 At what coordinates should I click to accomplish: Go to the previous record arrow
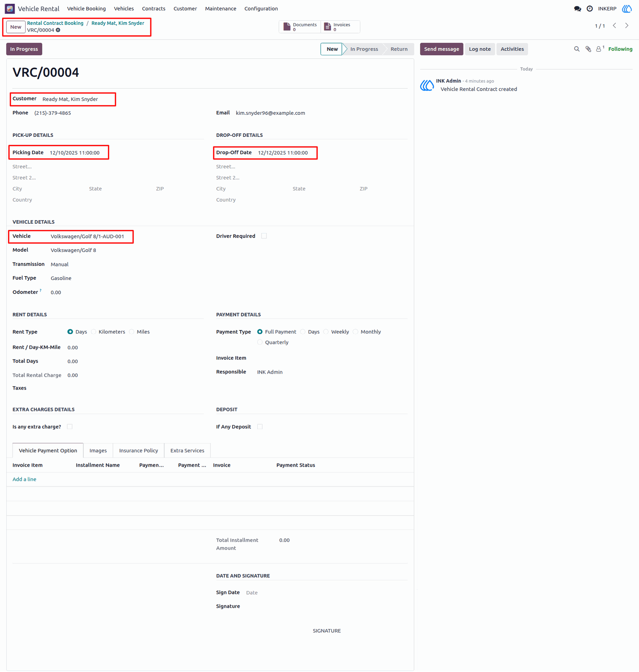pos(614,26)
